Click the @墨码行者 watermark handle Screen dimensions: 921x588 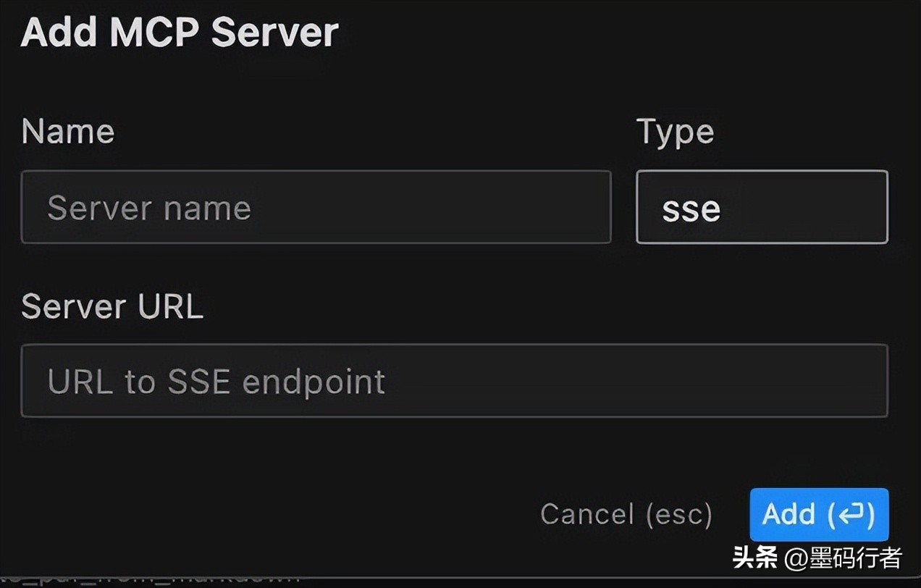click(843, 558)
